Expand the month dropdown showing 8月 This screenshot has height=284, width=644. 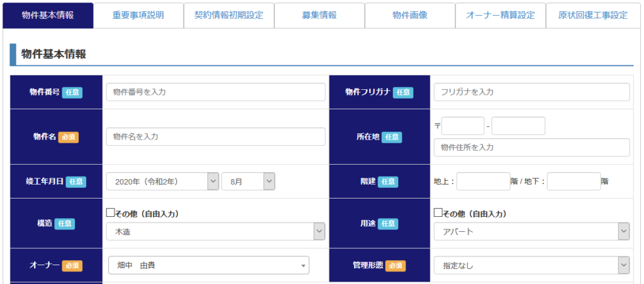point(248,182)
